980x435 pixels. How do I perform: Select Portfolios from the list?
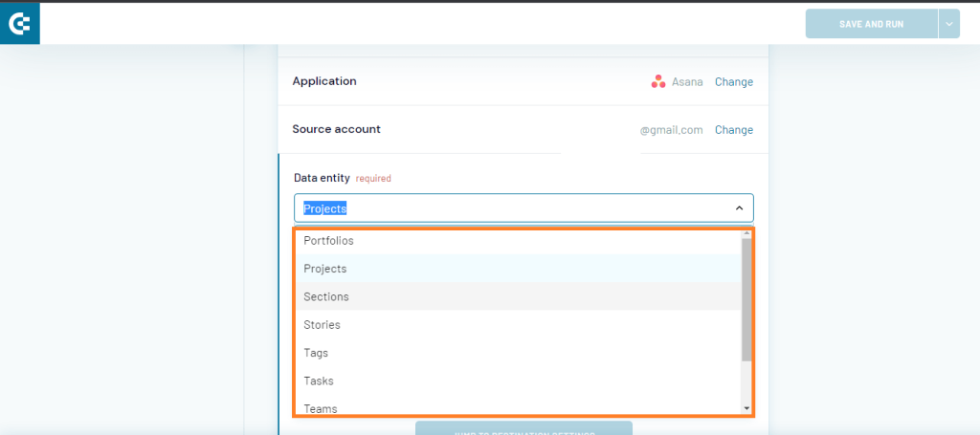pos(518,240)
